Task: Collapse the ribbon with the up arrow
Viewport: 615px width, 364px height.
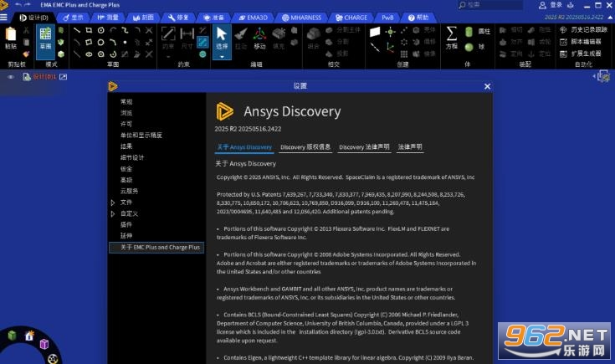Action: click(x=610, y=18)
